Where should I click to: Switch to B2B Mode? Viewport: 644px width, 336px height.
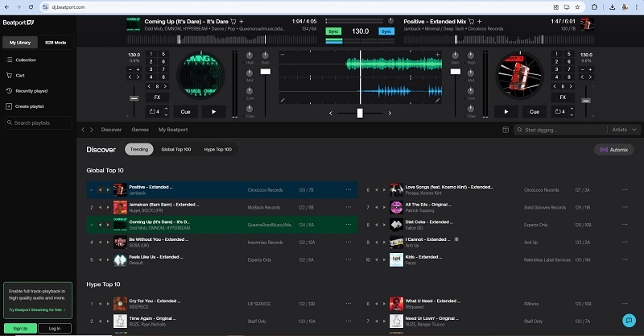click(x=56, y=43)
